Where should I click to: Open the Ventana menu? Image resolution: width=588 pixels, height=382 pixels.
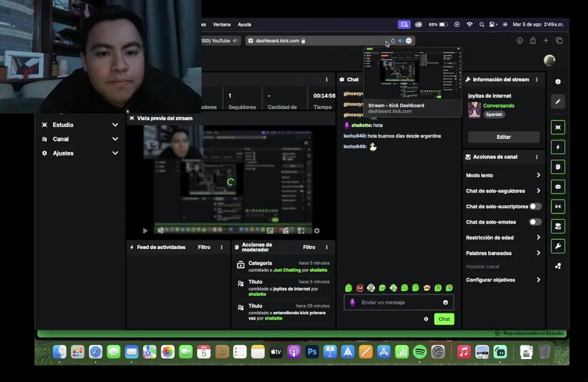tap(222, 24)
